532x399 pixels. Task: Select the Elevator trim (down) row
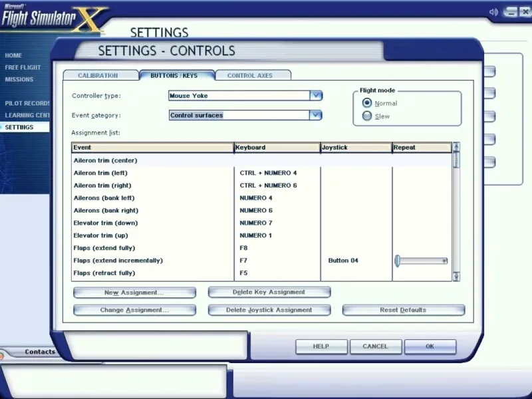pyautogui.click(x=262, y=223)
